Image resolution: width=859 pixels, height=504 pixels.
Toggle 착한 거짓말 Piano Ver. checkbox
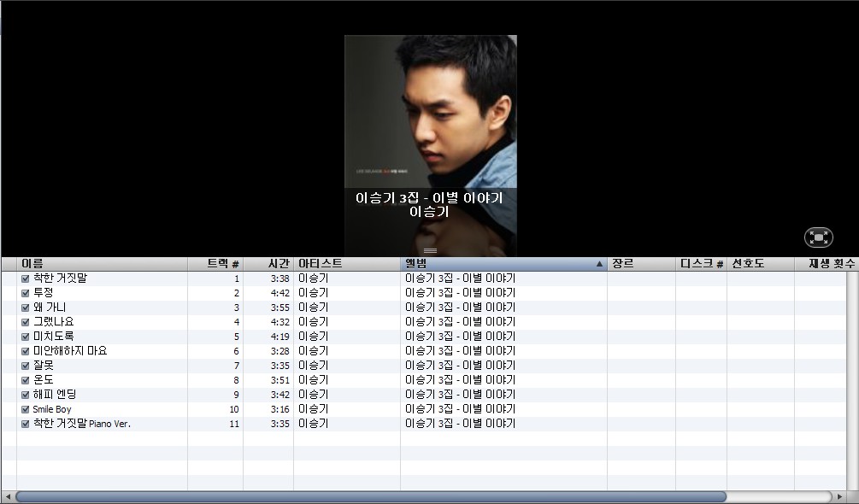click(x=25, y=424)
